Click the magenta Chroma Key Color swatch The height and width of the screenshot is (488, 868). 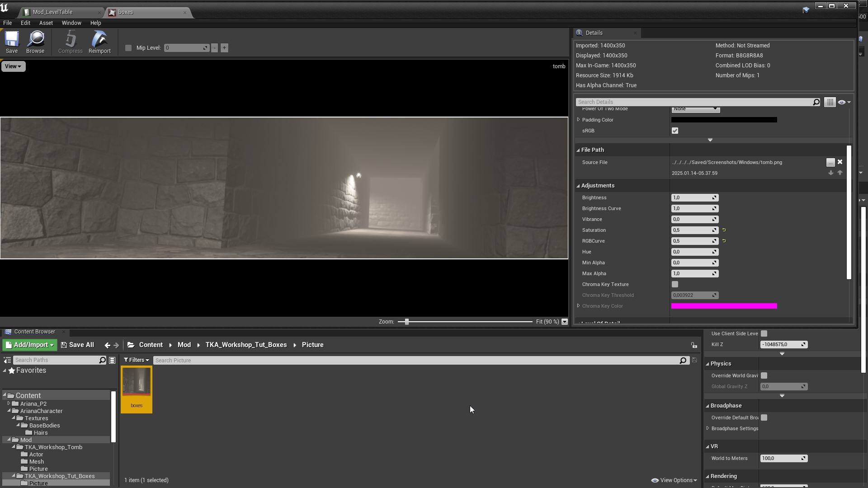tap(724, 306)
